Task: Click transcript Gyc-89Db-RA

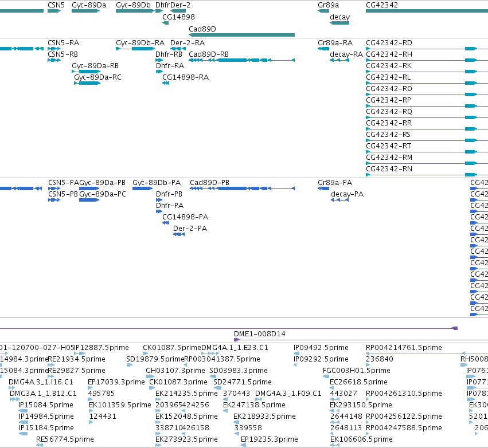Action: point(140,43)
